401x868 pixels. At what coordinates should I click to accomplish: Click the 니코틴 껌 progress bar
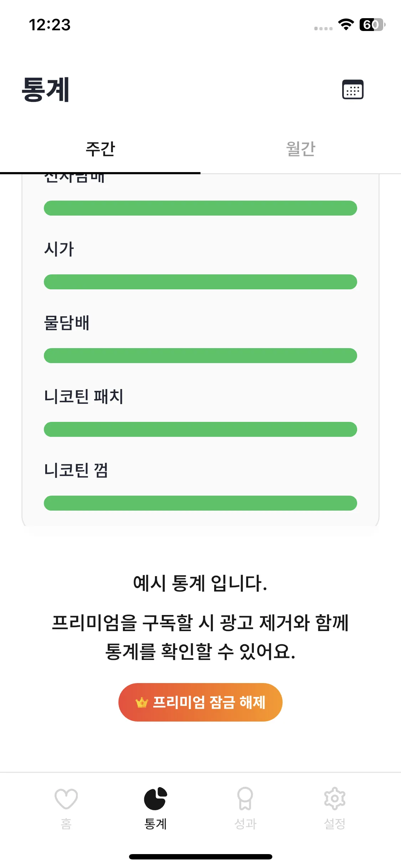200,503
